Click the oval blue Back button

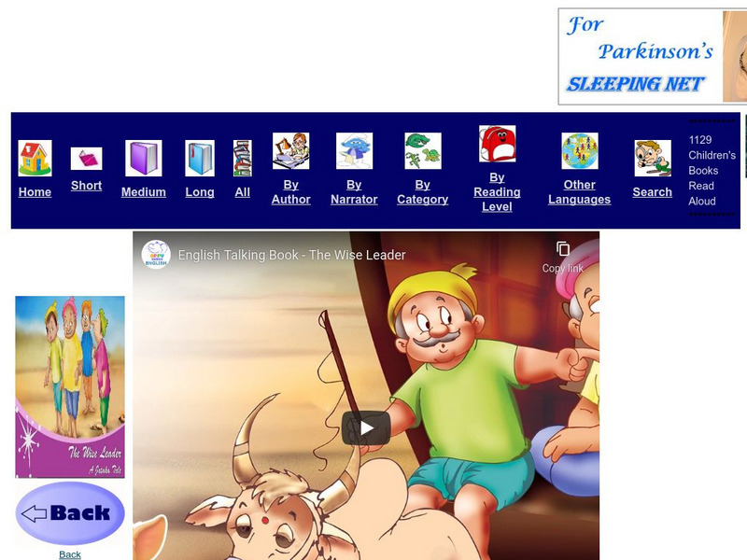(x=70, y=513)
